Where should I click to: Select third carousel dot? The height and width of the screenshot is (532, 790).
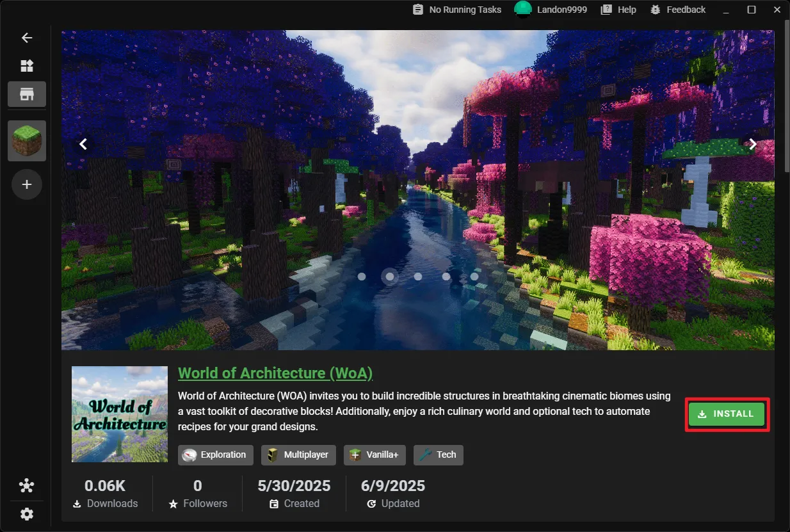point(418,277)
